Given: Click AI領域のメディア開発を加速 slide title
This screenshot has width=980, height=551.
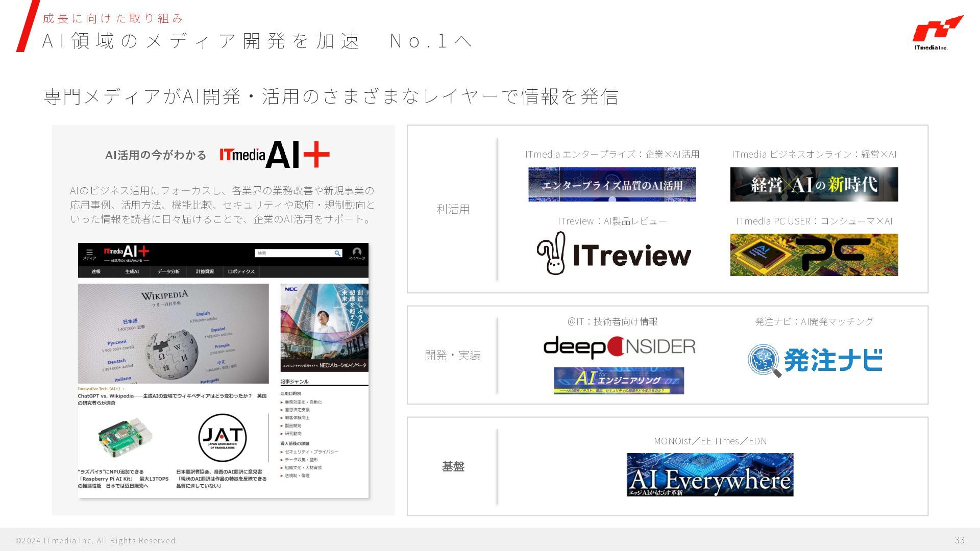Looking at the screenshot, I should tap(257, 41).
